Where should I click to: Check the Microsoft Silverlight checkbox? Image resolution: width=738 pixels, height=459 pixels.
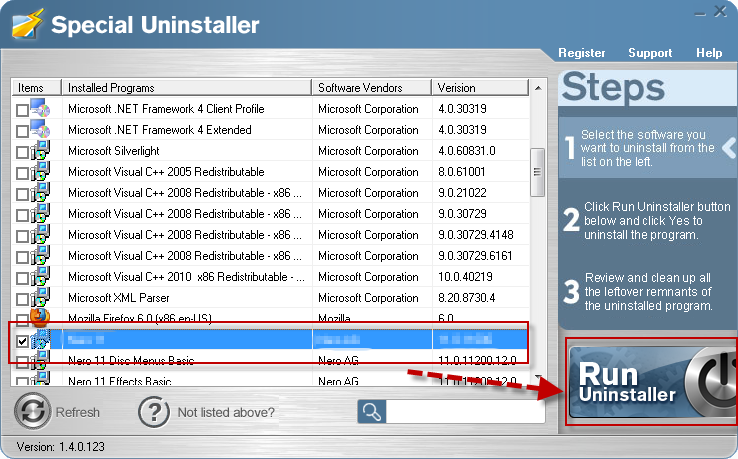(x=23, y=152)
